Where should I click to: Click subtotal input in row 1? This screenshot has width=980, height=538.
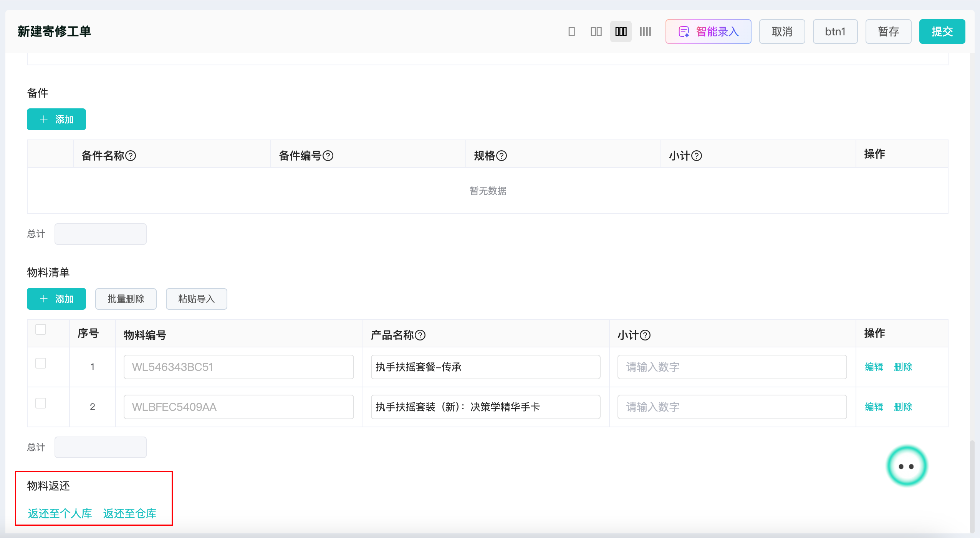[x=732, y=367]
